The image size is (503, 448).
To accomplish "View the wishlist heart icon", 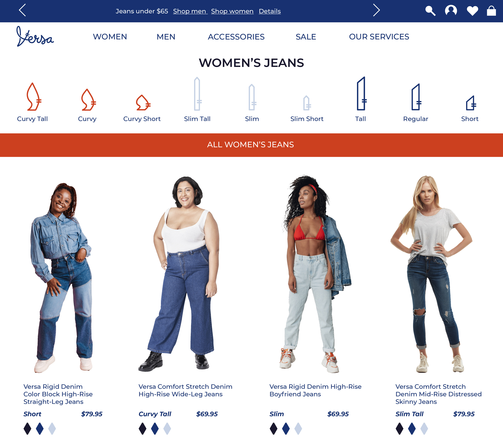I will coord(472,11).
